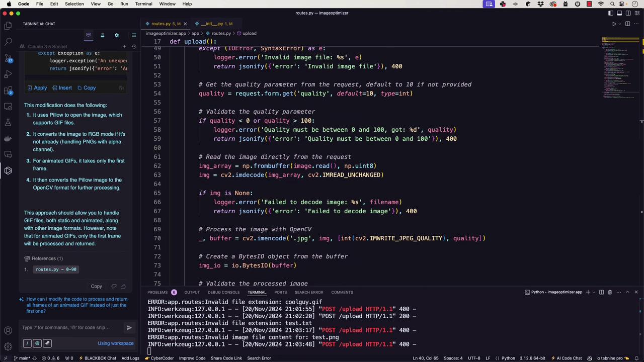Toggle bottom panel layout button

coord(619,13)
